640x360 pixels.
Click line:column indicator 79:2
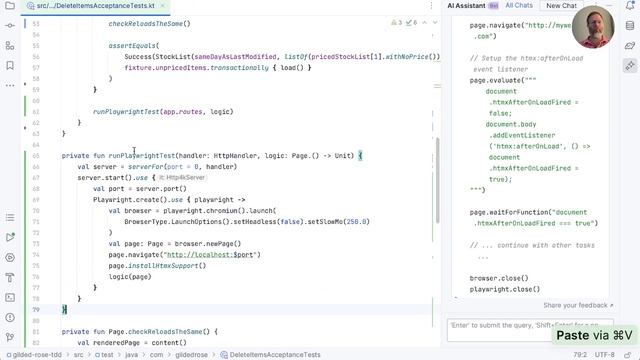coord(580,355)
